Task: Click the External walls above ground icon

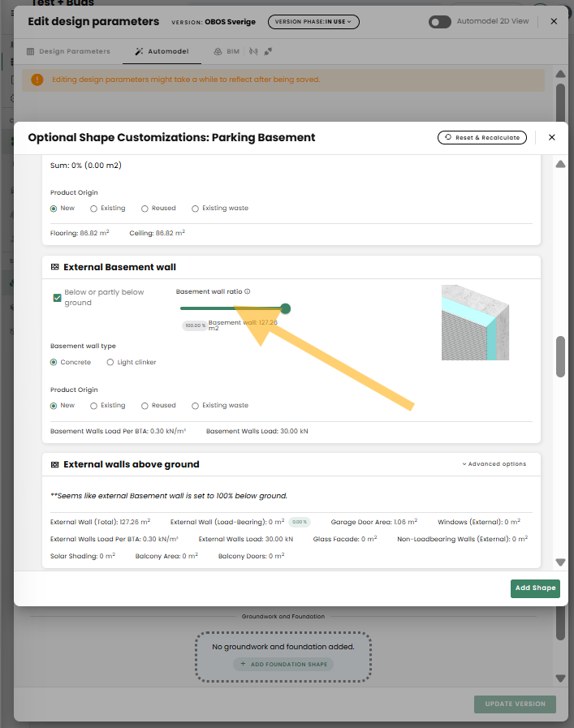Action: (55, 464)
